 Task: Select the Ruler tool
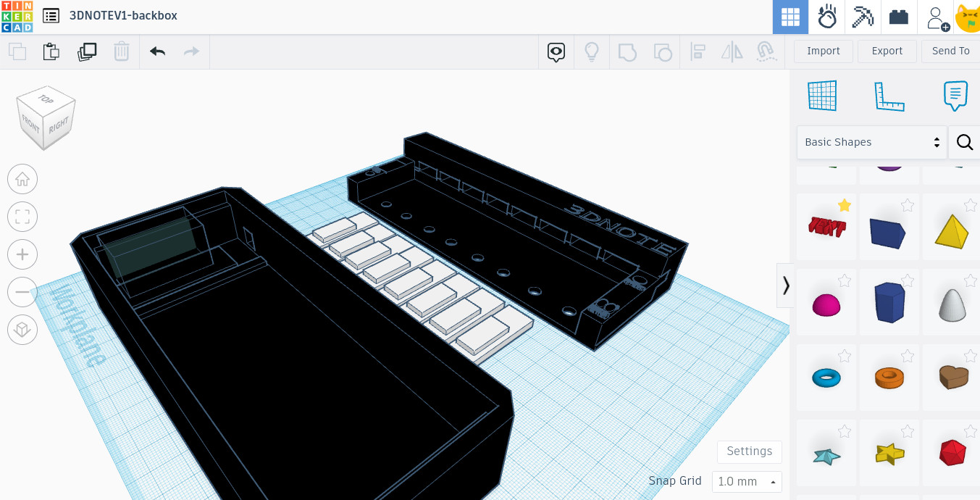(890, 95)
